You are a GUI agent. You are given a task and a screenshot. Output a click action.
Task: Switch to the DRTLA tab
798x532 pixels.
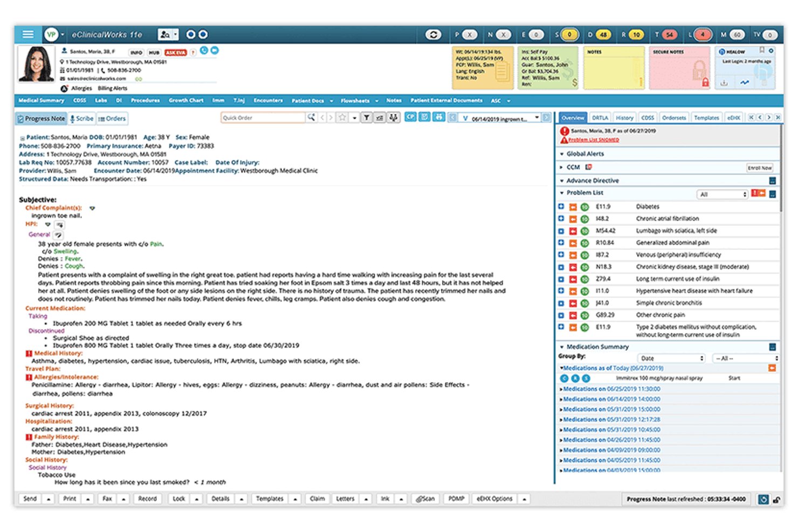pyautogui.click(x=600, y=118)
